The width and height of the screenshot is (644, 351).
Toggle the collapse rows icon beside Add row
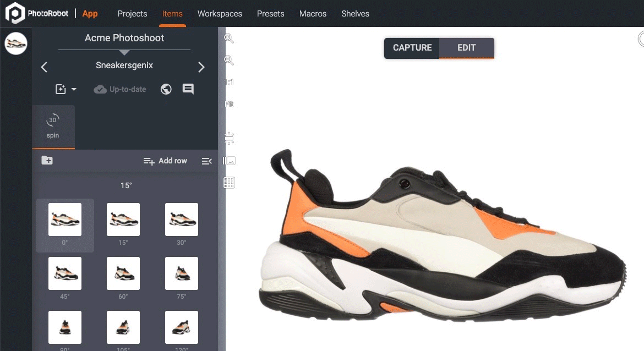206,161
